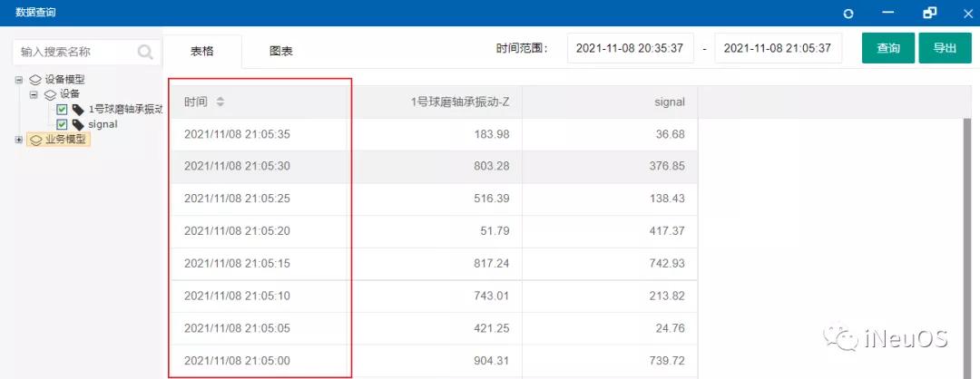
Task: Click the search magnifier icon
Action: pos(145,52)
